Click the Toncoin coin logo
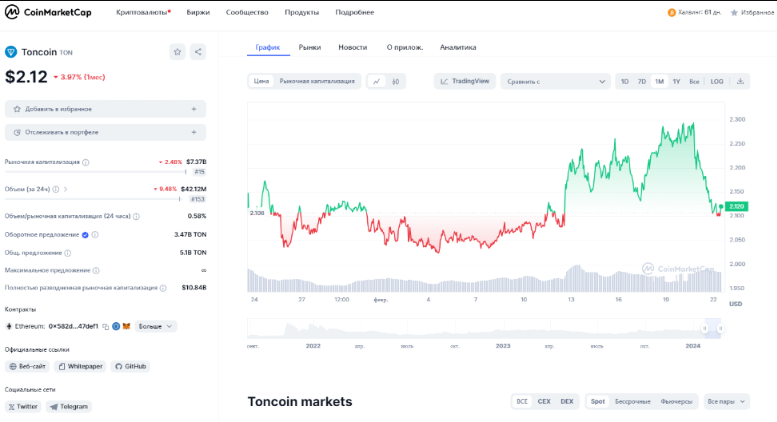777x422 pixels. 11,52
